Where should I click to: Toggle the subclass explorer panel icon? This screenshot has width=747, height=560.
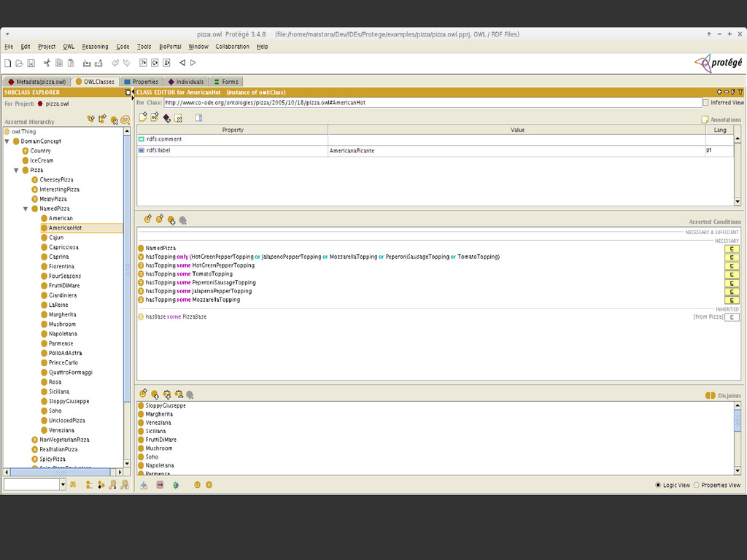(127, 92)
